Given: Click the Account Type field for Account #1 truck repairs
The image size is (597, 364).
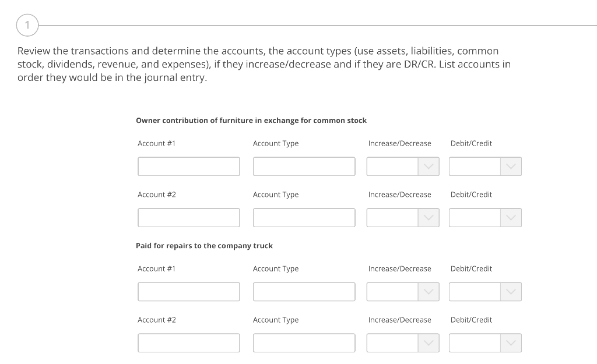Looking at the screenshot, I should [304, 291].
